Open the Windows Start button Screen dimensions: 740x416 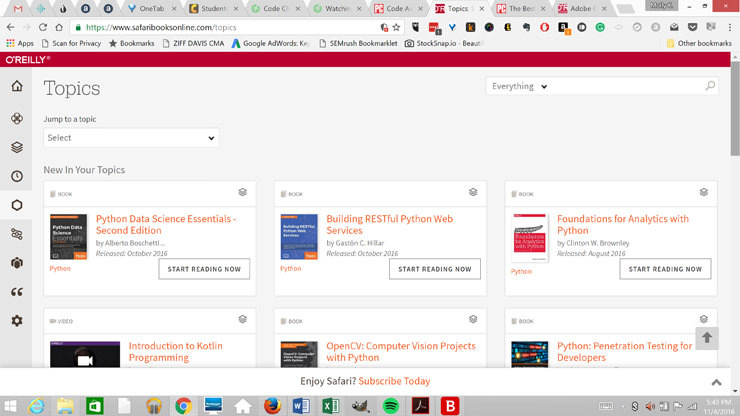pos(10,406)
